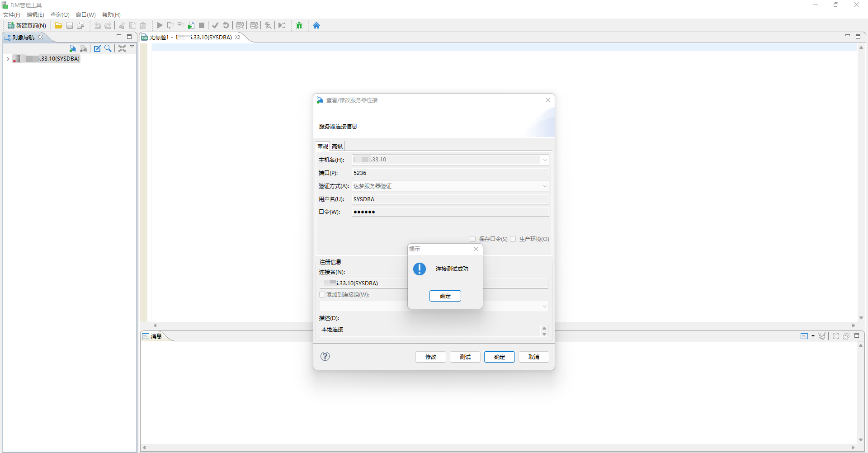Open the navigator view menu triangle

point(132,47)
